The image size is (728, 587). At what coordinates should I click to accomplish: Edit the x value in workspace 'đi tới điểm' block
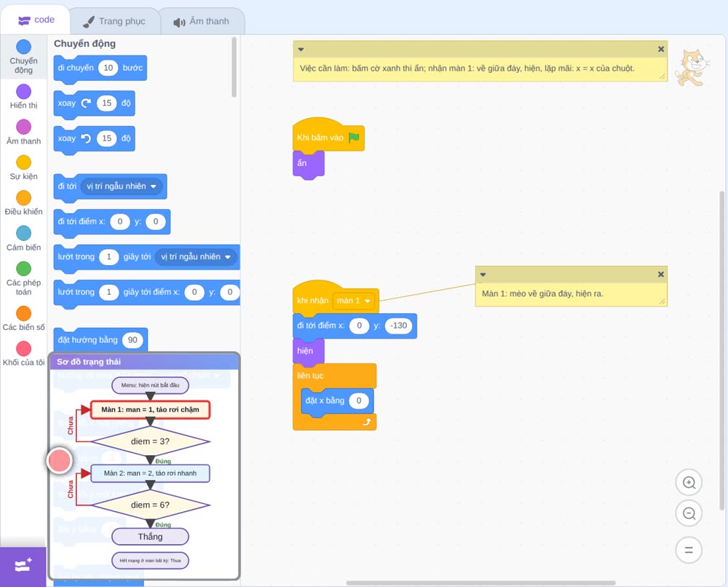pyautogui.click(x=359, y=326)
